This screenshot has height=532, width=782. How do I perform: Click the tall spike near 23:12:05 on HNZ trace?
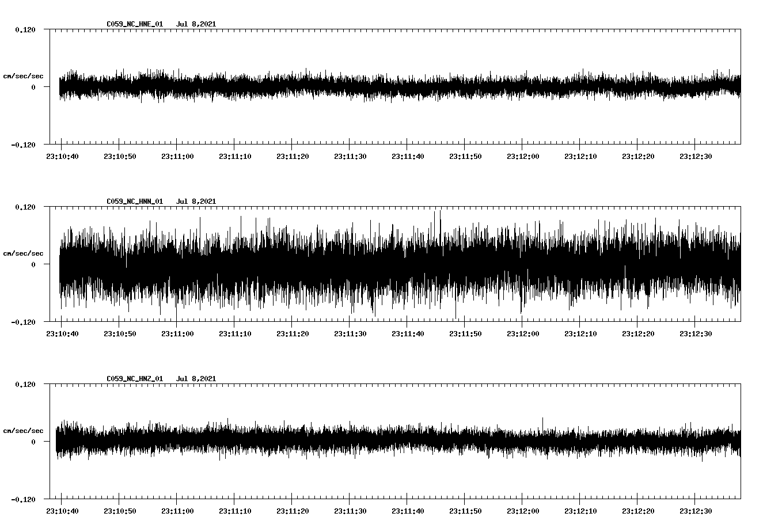[x=542, y=420]
